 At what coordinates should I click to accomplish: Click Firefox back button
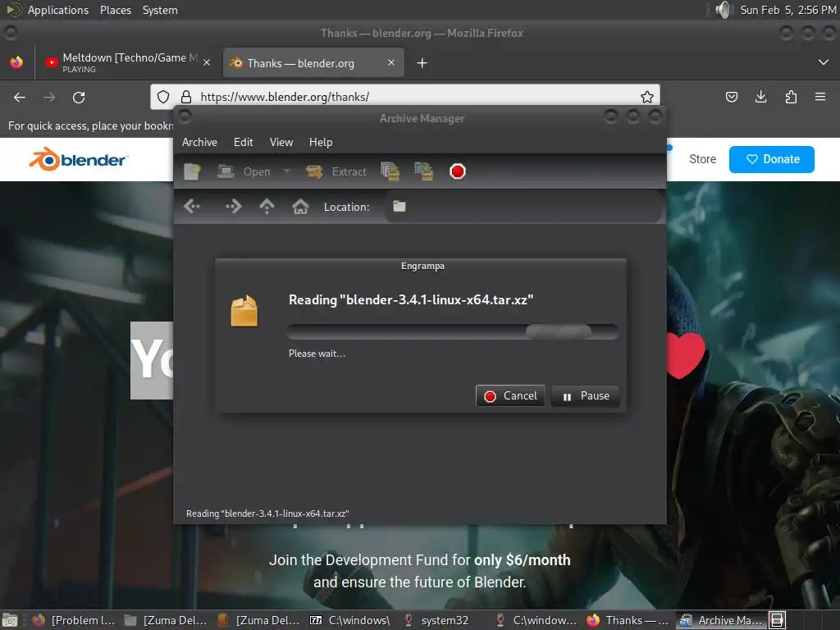click(x=20, y=97)
